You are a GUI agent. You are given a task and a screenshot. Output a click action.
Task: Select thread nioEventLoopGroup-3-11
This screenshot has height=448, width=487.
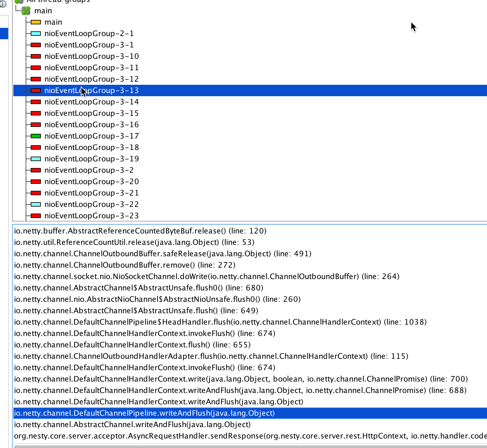[x=92, y=68]
